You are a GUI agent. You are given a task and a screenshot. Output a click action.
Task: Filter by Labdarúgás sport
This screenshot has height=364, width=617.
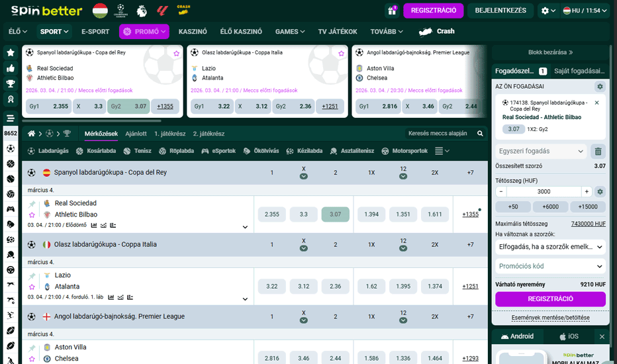click(48, 151)
